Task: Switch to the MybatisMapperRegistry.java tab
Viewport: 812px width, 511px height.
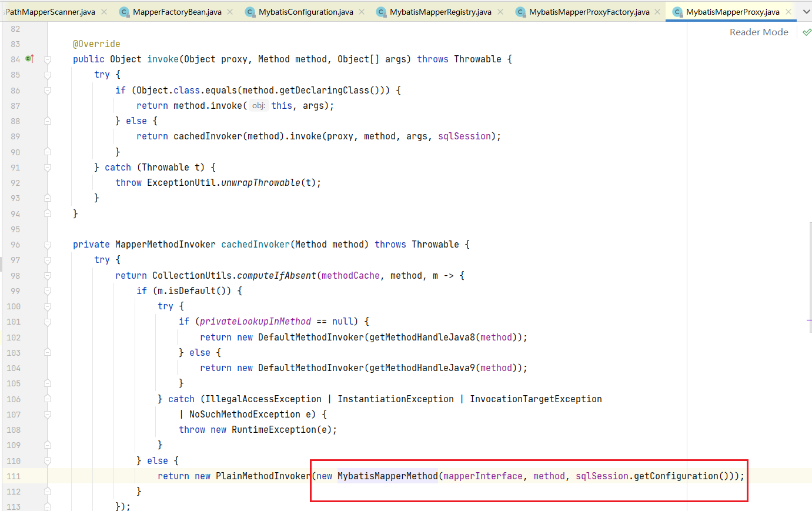Action: (440, 12)
